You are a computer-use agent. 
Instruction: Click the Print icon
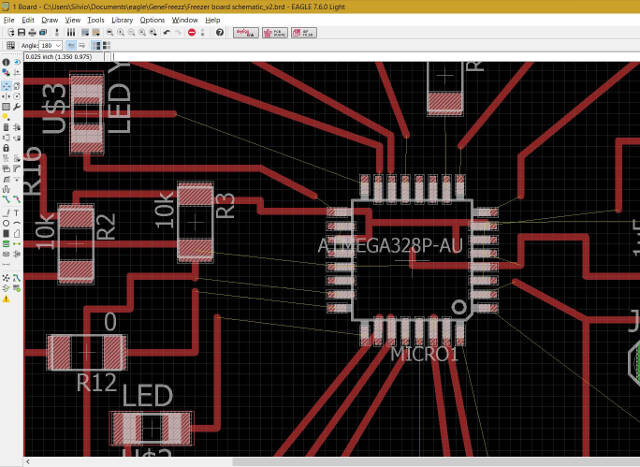pos(32,33)
